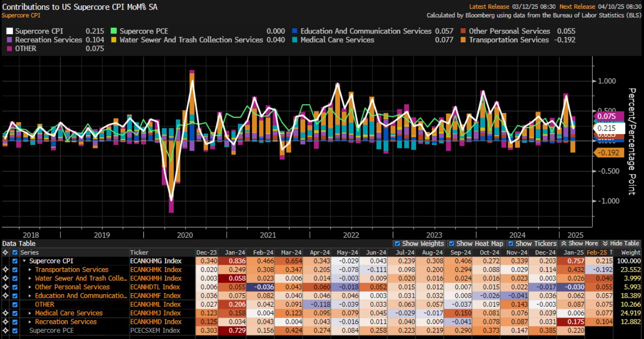Click the green Supercore PCE legend swatch
Viewport: 644px width, 339px height.
point(114,31)
